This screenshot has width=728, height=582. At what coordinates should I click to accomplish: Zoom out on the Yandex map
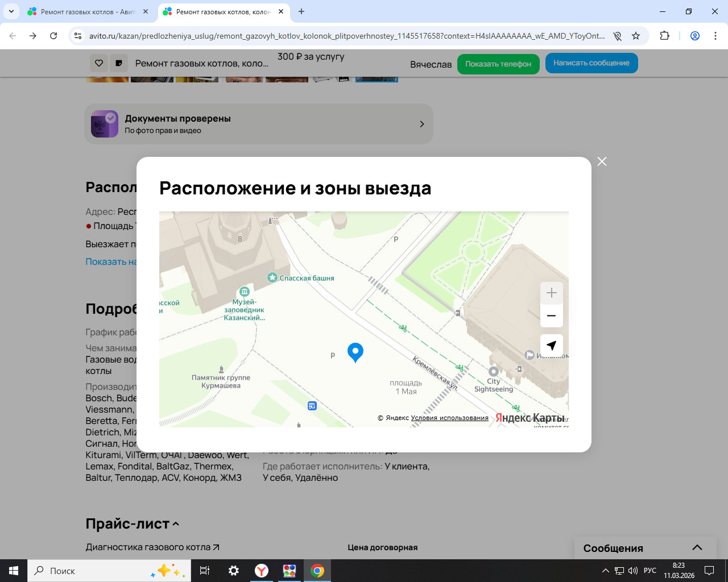(551, 316)
